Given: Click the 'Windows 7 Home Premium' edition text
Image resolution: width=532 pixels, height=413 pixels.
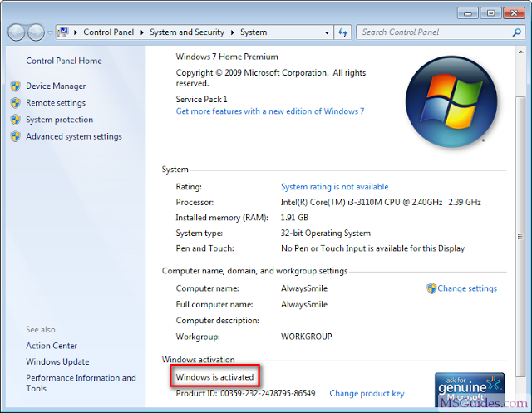Looking at the screenshot, I should pos(227,57).
